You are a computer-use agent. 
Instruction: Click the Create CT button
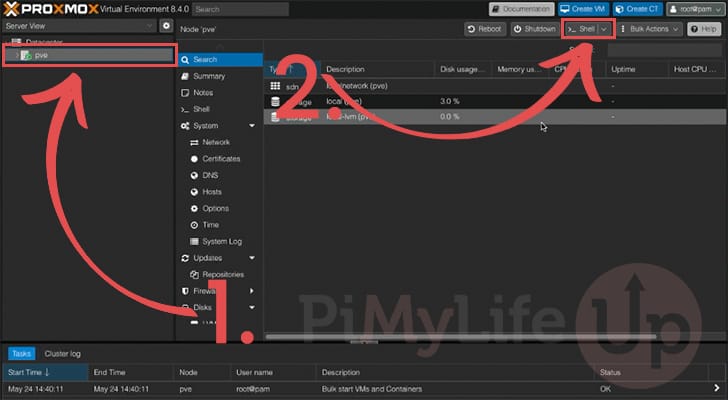(637, 9)
